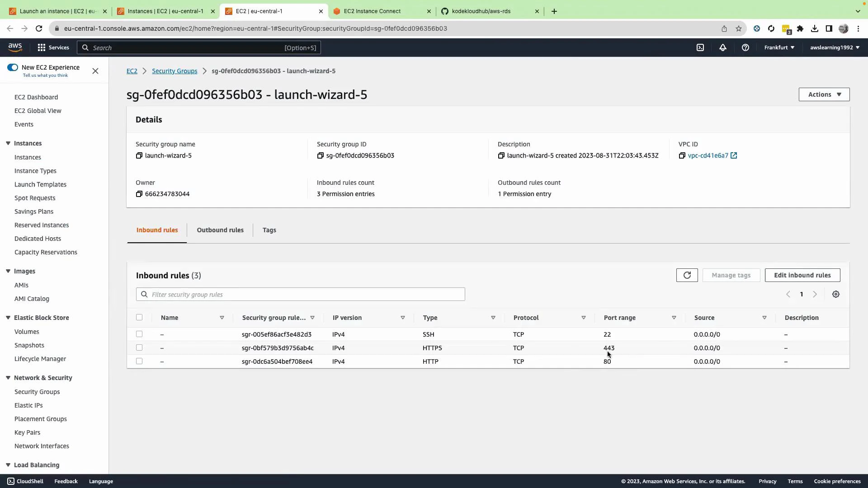868x488 pixels.
Task: Open inbound rules table preferences gear
Action: (x=836, y=294)
